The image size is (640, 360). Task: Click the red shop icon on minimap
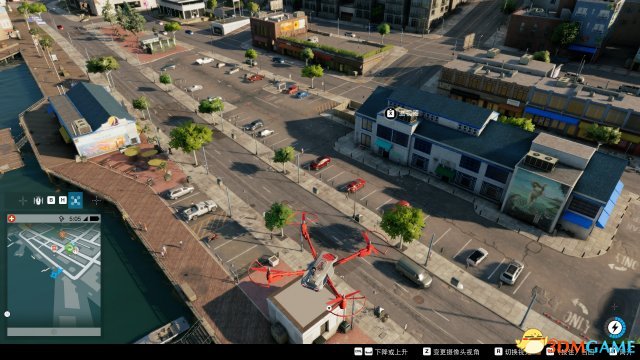[54, 248]
